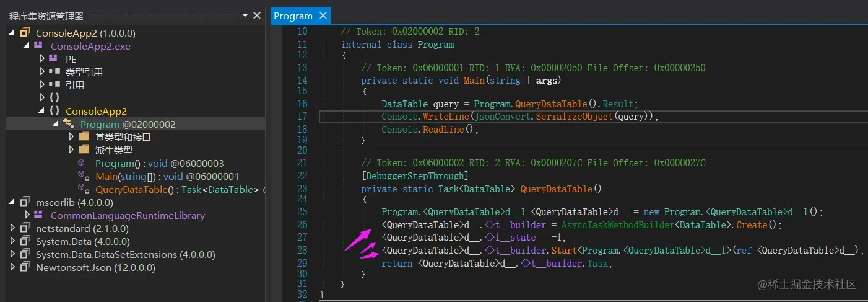Collapse the ConsoleApp2.exe module node
Viewport: 868px width, 302px height.
[27, 46]
